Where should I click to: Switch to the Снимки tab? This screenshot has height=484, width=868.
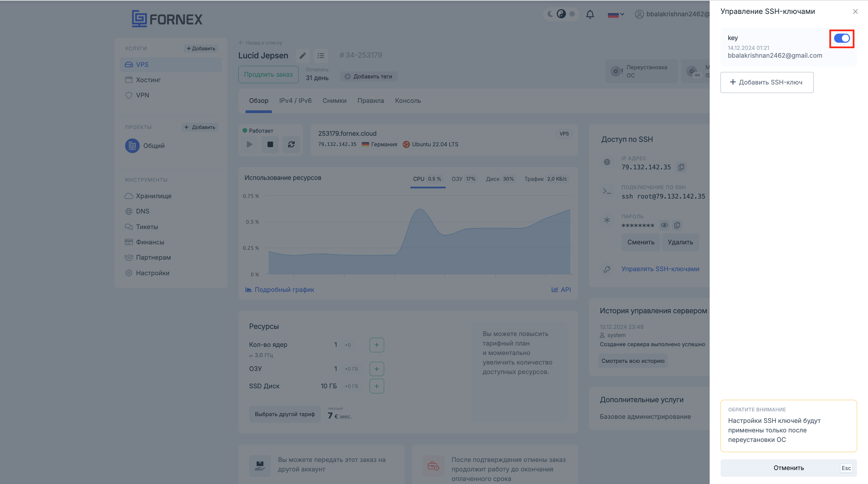334,100
